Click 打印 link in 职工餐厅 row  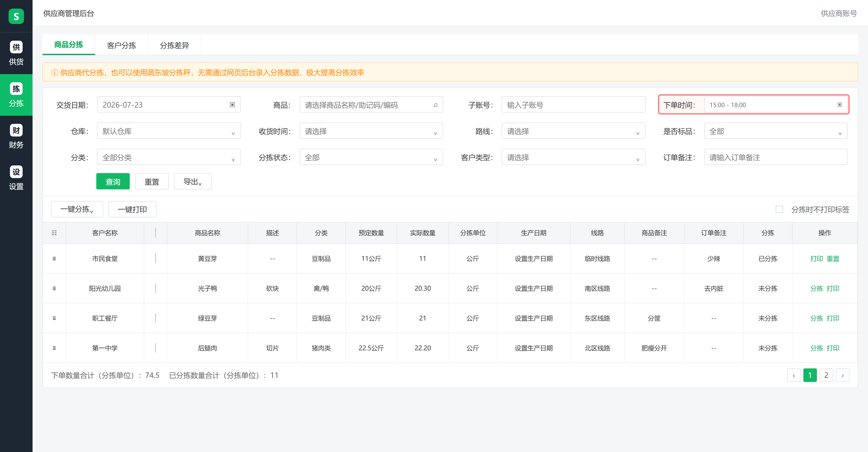pyautogui.click(x=833, y=318)
